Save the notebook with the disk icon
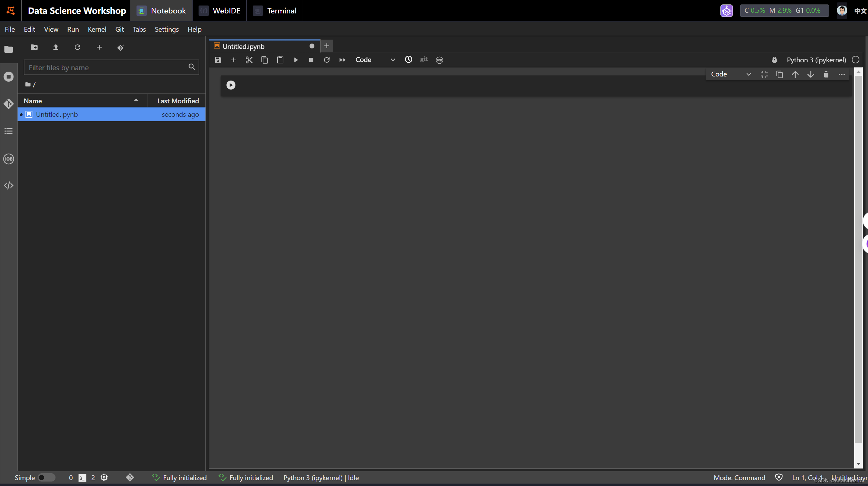Screen dimensions: 868x486 click(x=218, y=60)
